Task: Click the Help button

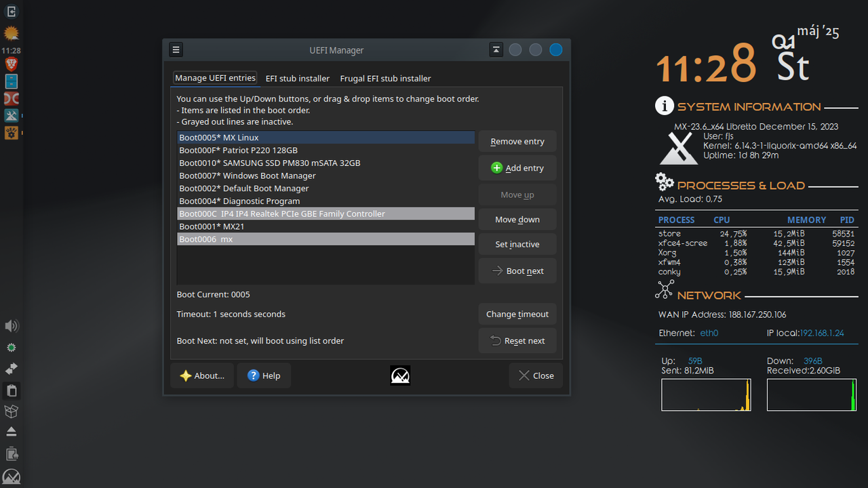Action: pos(264,375)
